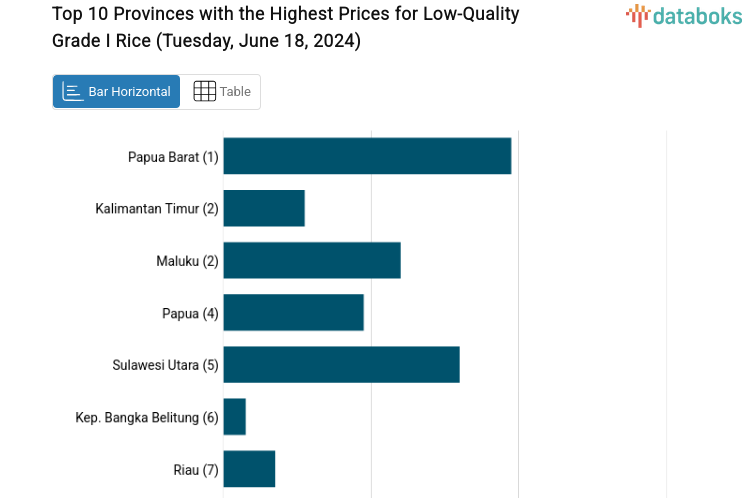
Task: Click the Riau (7) axis label
Action: 196,469
